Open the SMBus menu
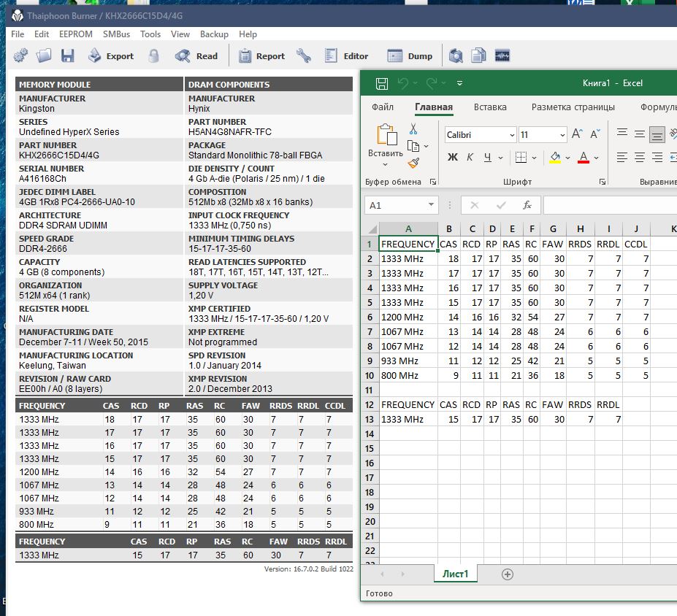This screenshot has height=616, width=677. point(116,34)
